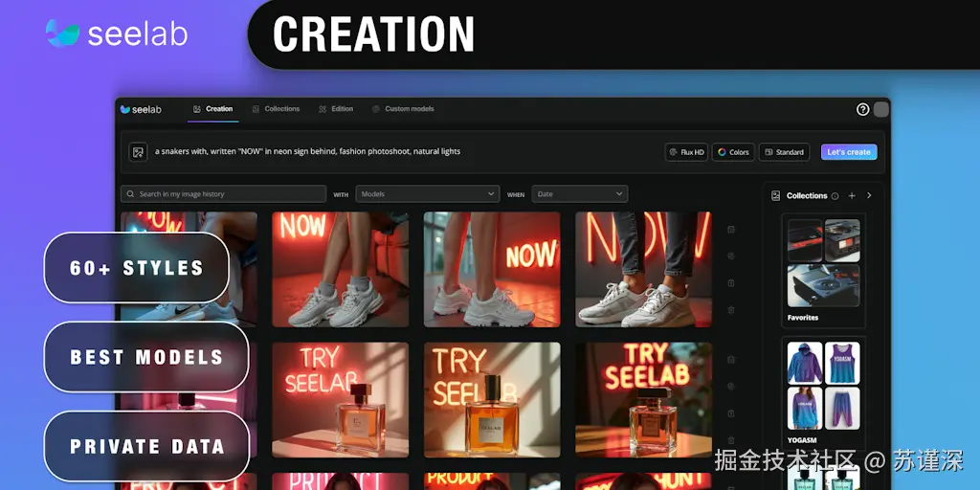Viewport: 980px width, 490px height.
Task: Delete the NOW sneaker row with the trash icon
Action: click(731, 310)
